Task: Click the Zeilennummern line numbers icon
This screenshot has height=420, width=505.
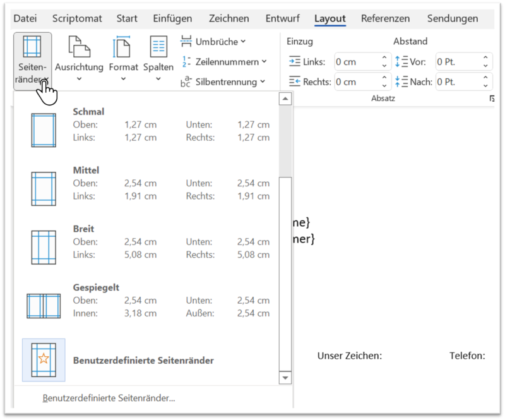Action: 186,61
